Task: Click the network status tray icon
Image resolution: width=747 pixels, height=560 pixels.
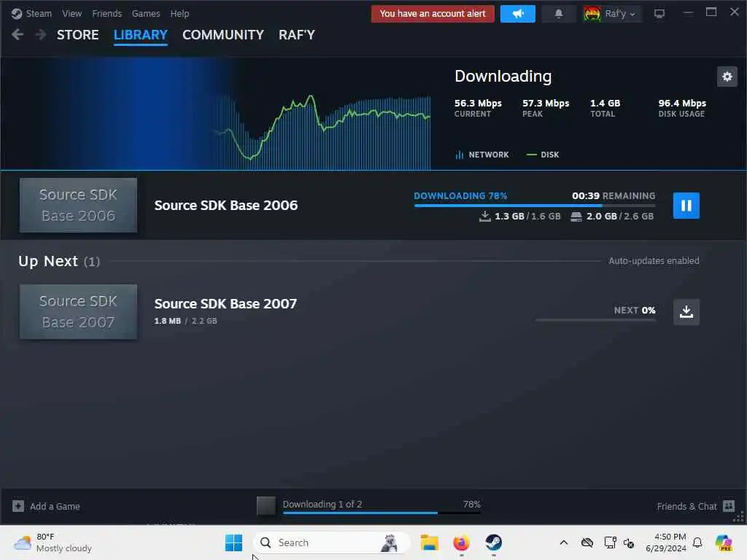Action: [610, 542]
